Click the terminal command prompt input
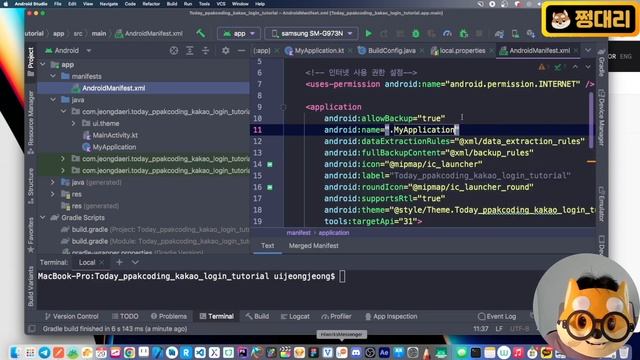The image size is (640, 360). [342, 276]
